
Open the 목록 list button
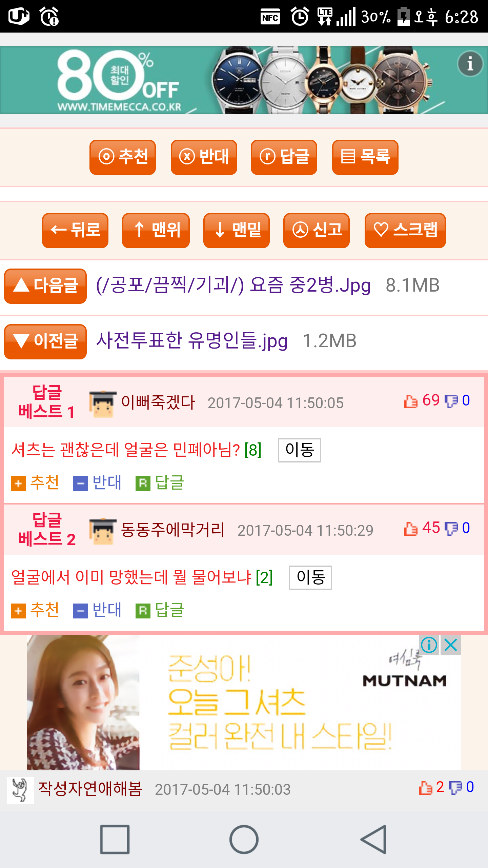click(x=365, y=157)
